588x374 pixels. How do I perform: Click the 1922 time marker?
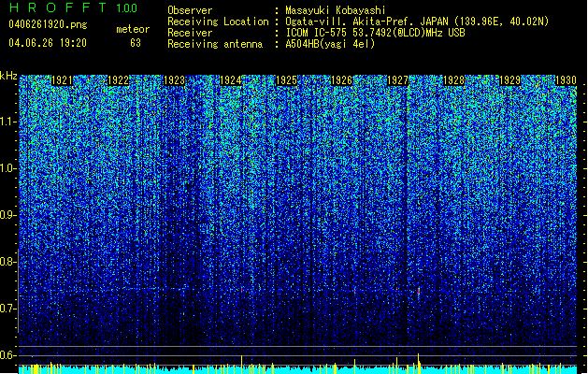[118, 80]
